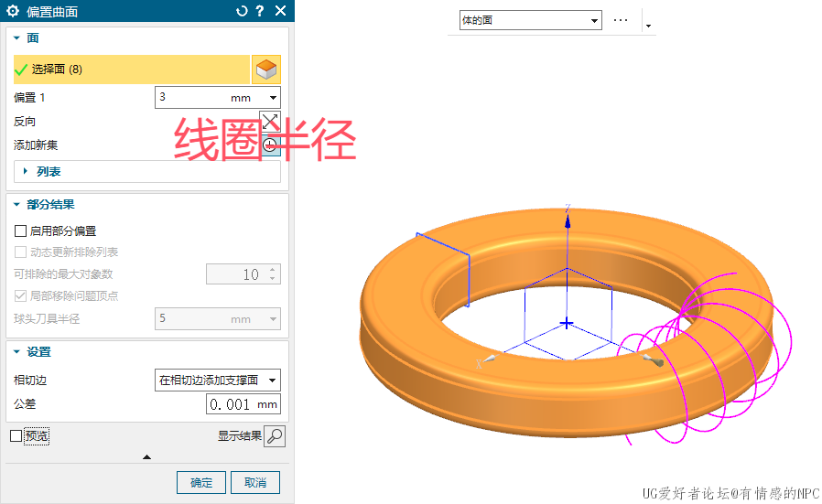Viewport: 822px width, 504px height.
Task: Click the 偏置 1 offset value field
Action: [192, 97]
